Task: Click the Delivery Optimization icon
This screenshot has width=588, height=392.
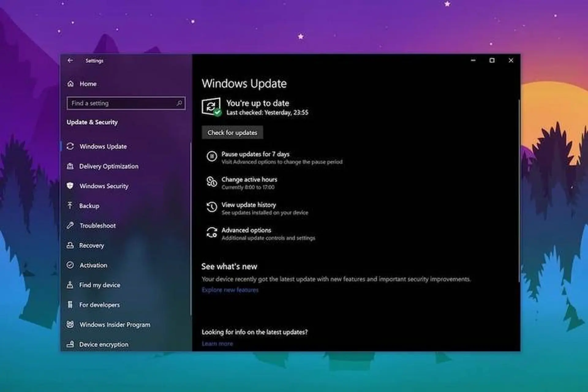Action: [70, 166]
